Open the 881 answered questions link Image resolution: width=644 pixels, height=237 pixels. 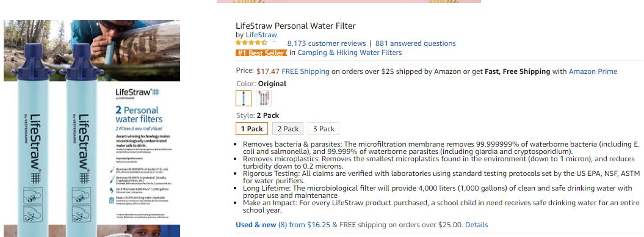click(415, 43)
